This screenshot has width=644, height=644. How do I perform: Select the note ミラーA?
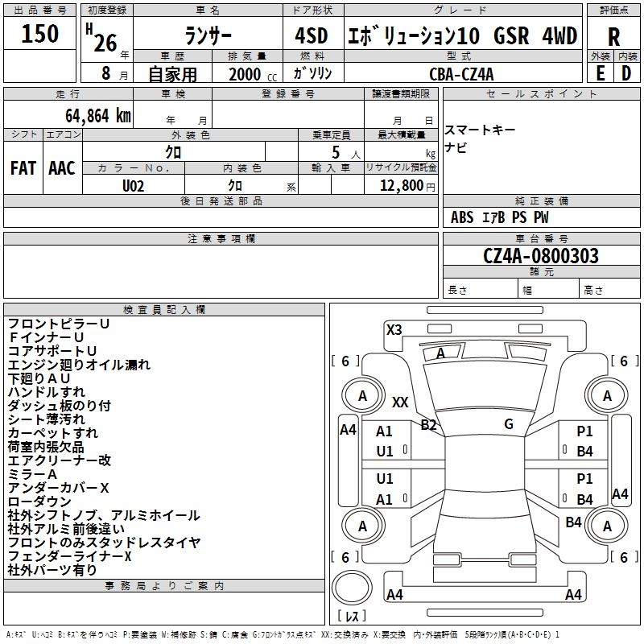[x=32, y=474]
